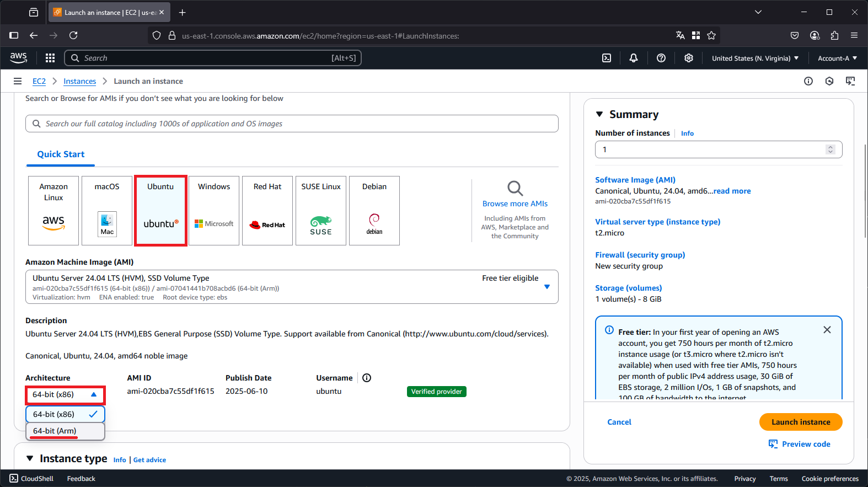
Task: Go back with the browser back arrow
Action: pyautogui.click(x=34, y=35)
